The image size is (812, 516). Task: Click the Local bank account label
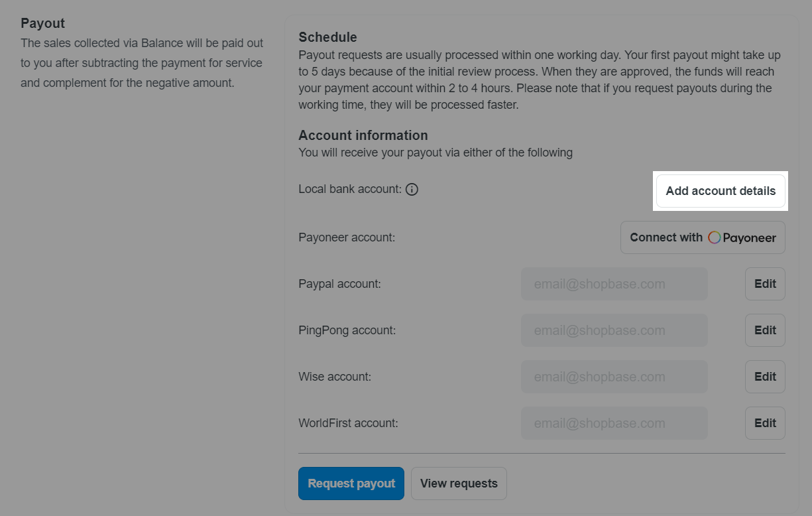click(350, 190)
